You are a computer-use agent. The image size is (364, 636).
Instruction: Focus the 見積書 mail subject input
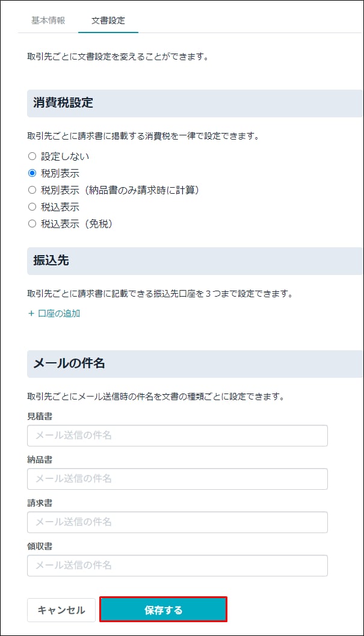pos(177,436)
